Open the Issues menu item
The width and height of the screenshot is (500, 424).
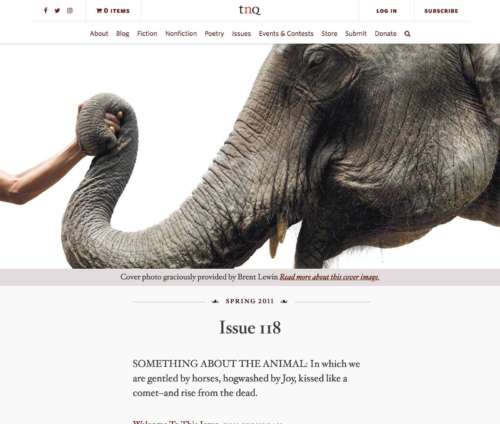(x=241, y=34)
